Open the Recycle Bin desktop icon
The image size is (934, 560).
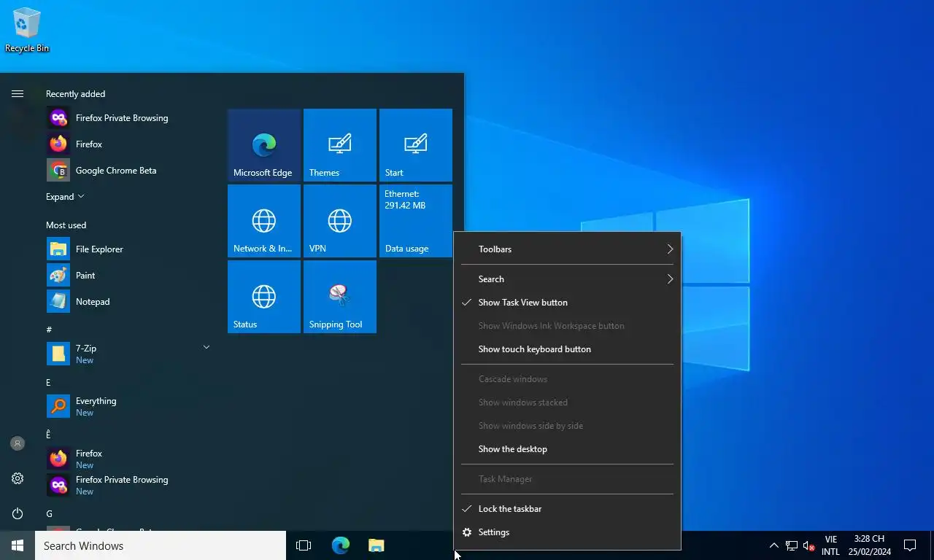coord(27,30)
